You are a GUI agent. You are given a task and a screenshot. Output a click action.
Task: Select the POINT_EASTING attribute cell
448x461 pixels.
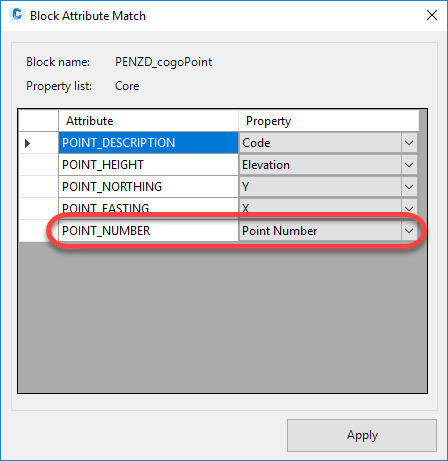[148, 208]
